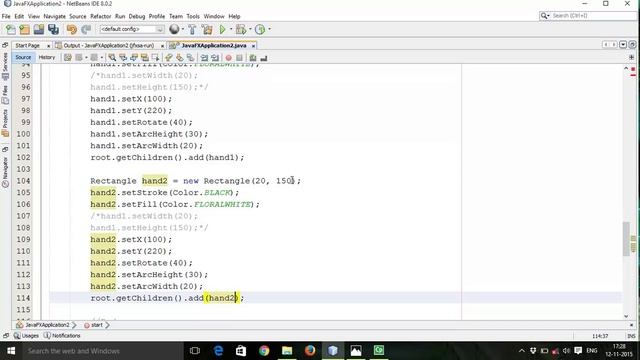Viewport: 640px width, 360px height.
Task: Open Google Chrome from the taskbar
Action: tap(264, 351)
